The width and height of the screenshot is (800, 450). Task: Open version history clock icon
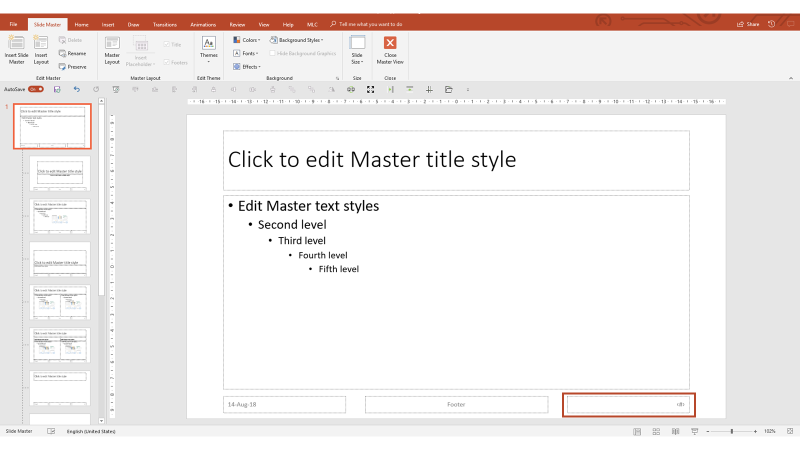pos(771,24)
